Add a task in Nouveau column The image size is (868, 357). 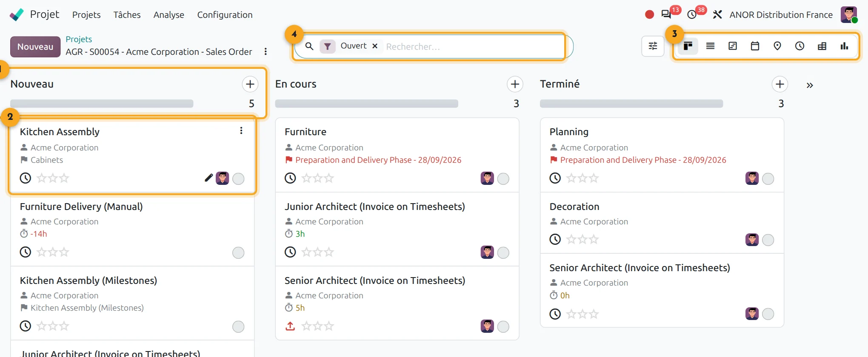point(250,84)
